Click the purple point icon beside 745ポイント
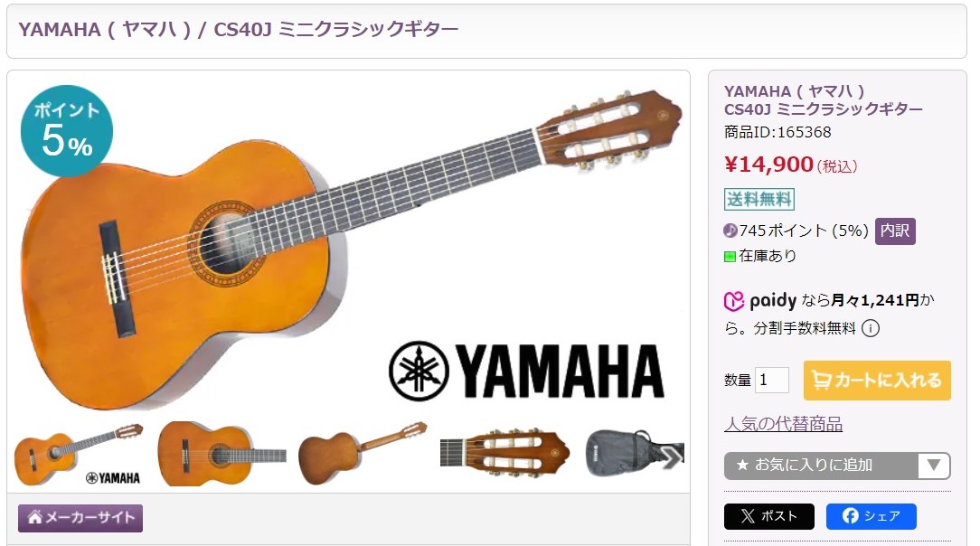The image size is (980, 546). coord(730,231)
